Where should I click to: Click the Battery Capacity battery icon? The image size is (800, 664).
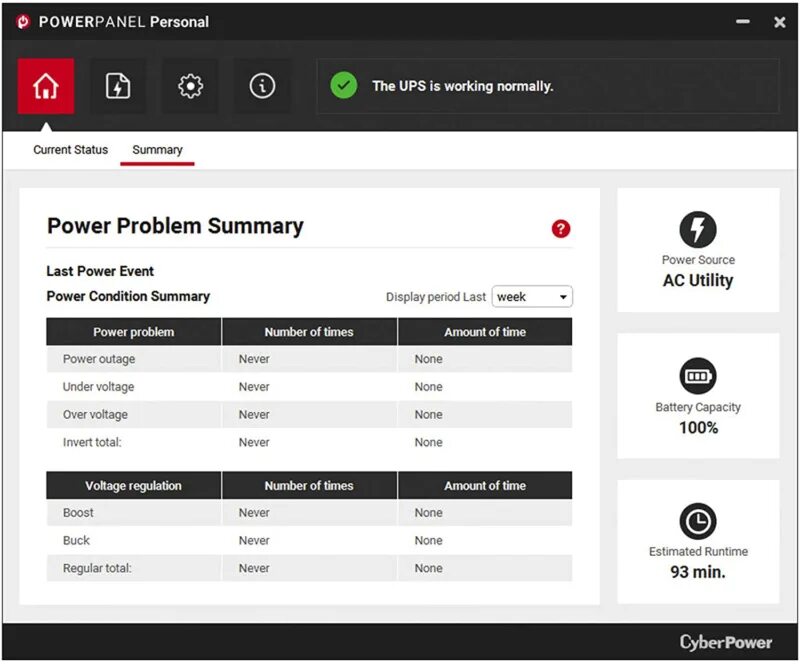pyautogui.click(x=698, y=378)
